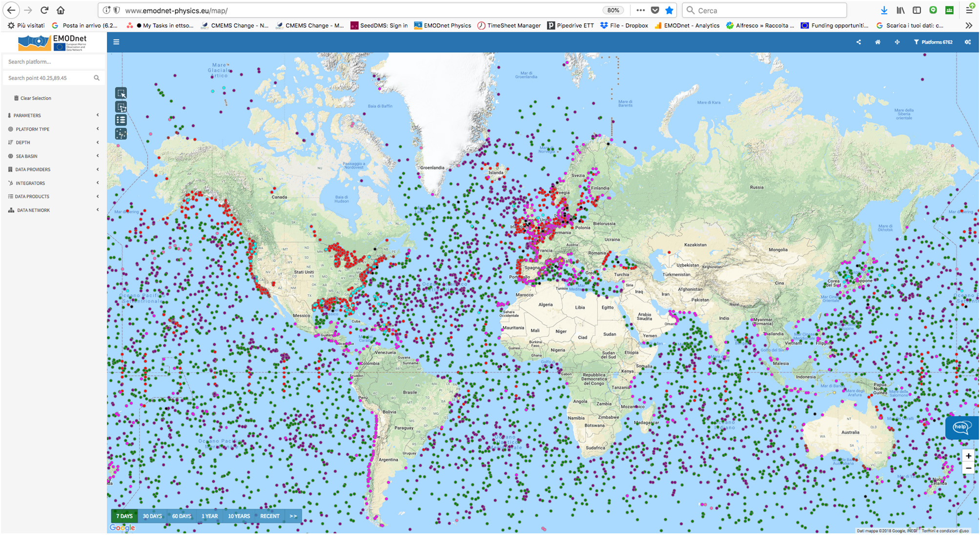Zoom in the map with plus
980x549 pixels.
(x=968, y=456)
